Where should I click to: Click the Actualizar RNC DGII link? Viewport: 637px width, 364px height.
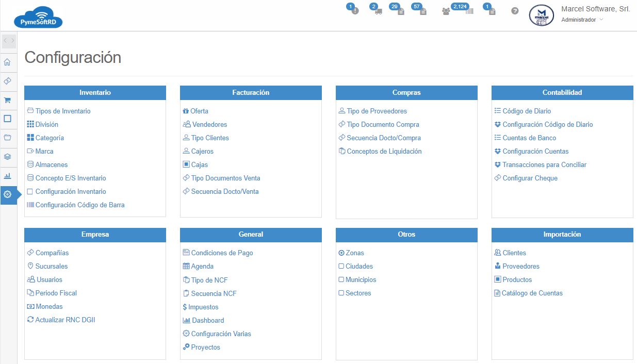(x=65, y=320)
